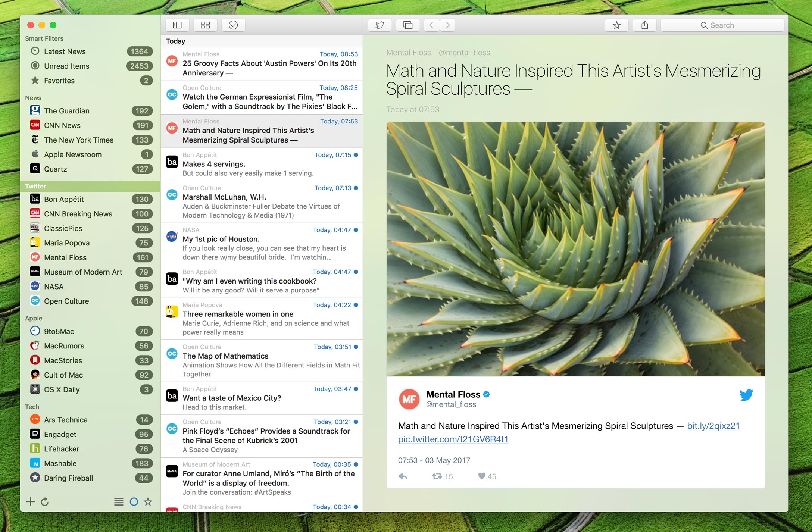Open Want a taste of Mexico City

click(x=262, y=398)
